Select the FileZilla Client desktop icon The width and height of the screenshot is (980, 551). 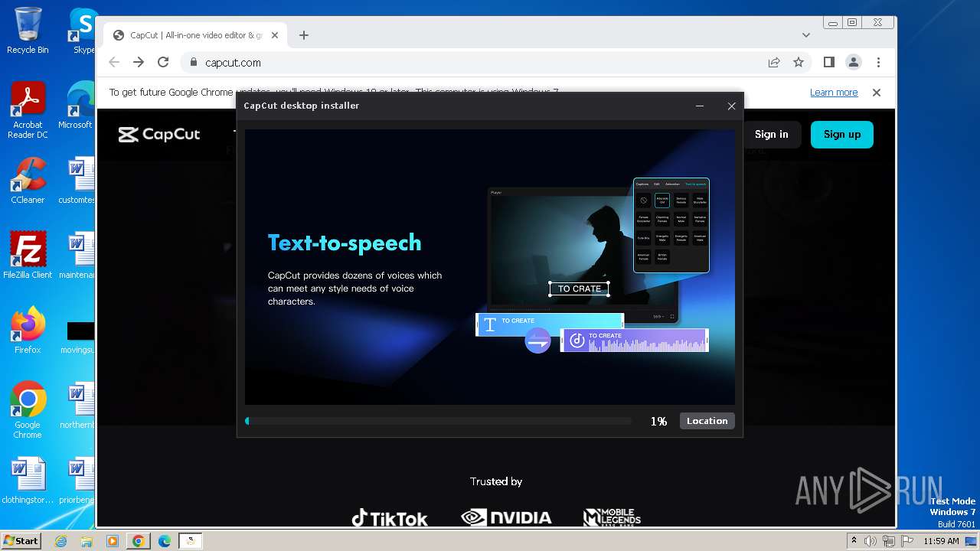(28, 256)
